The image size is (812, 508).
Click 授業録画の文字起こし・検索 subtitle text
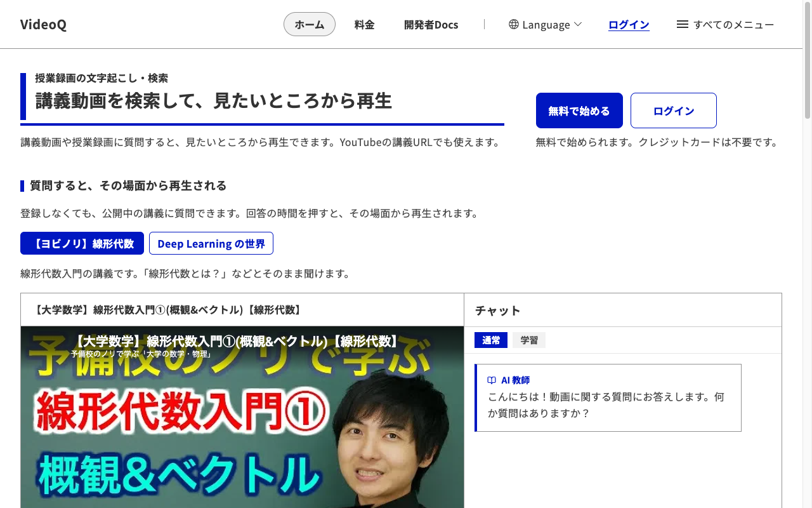tap(101, 78)
